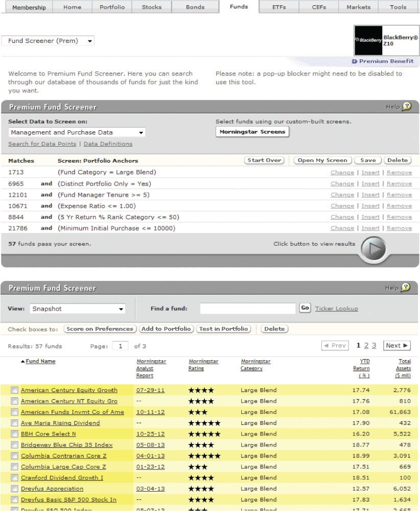Switch to the Home tab
Image resolution: width=420 pixels, height=511 pixels.
[x=73, y=7]
